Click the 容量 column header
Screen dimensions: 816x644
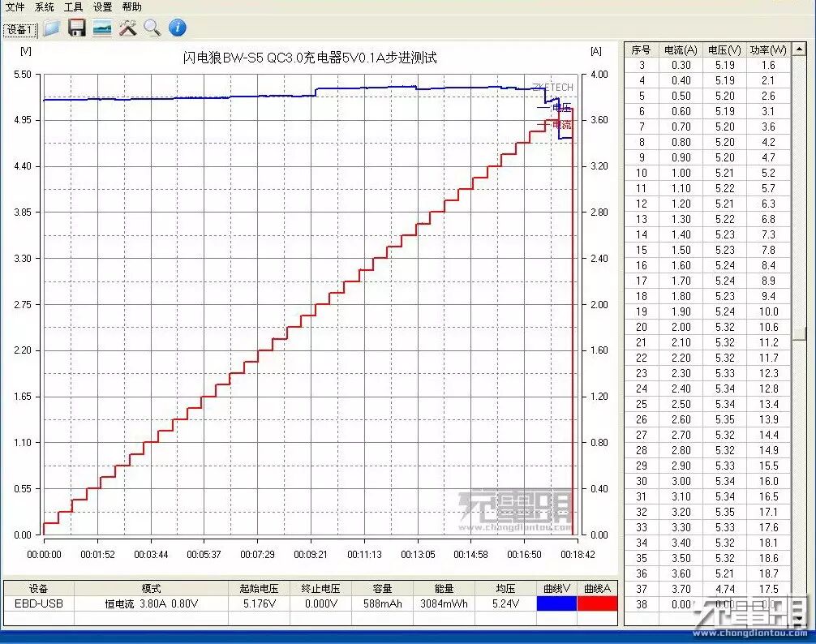coord(383,588)
